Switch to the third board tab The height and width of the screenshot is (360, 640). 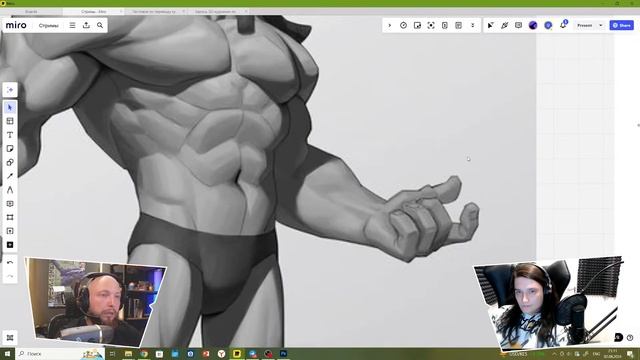click(154, 11)
